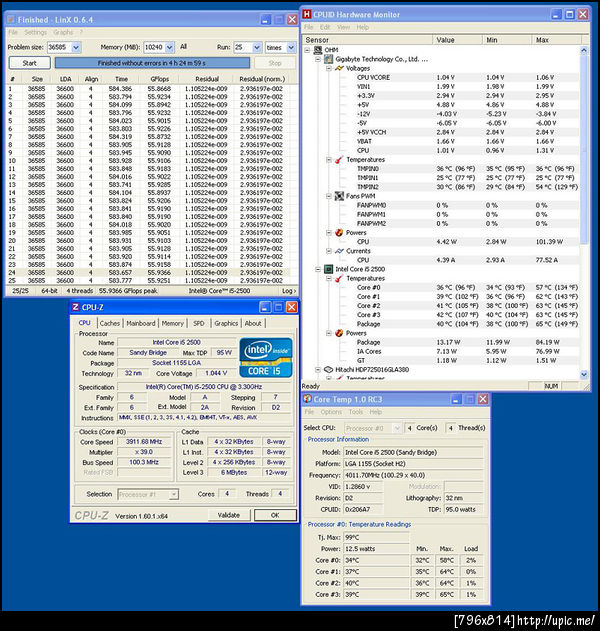Click the Core Speed value 3911.68 MHz
Screen dimensions: 600x631
pos(144,442)
